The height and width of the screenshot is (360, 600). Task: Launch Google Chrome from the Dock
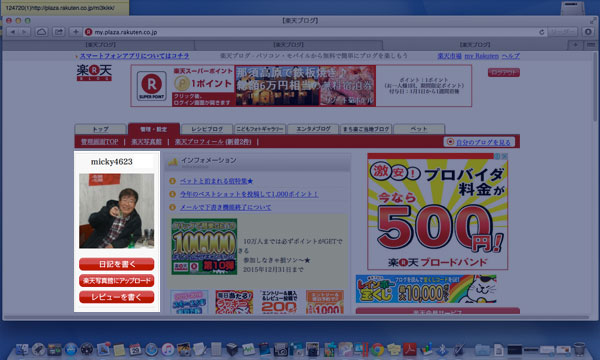click(x=377, y=349)
